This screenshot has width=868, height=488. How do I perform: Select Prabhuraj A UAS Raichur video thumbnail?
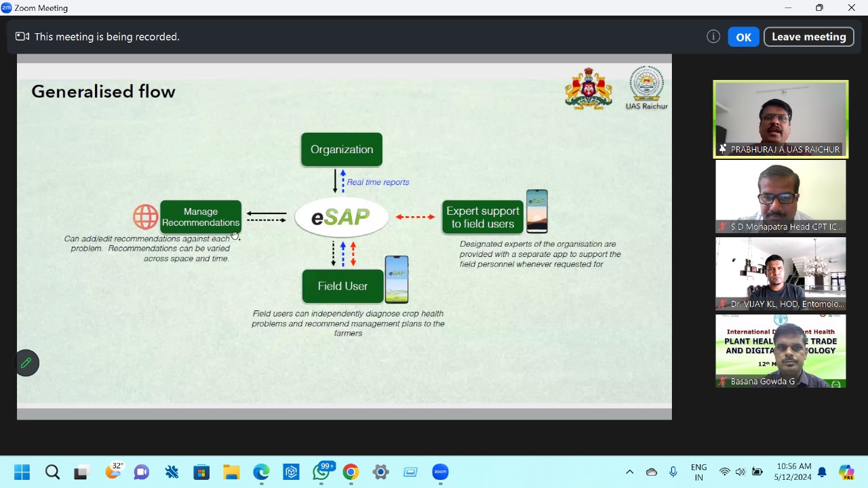780,119
